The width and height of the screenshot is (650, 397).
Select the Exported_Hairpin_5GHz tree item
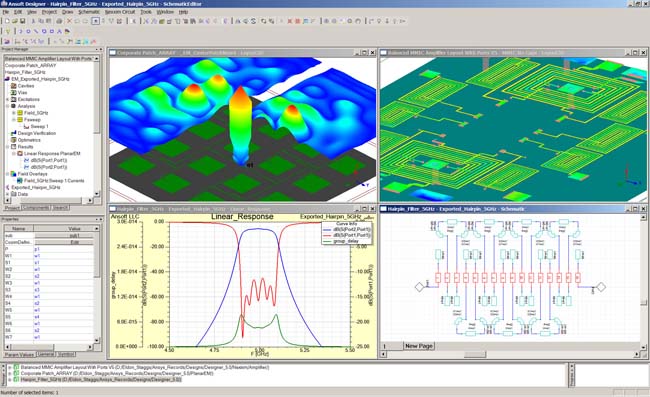click(x=36, y=187)
